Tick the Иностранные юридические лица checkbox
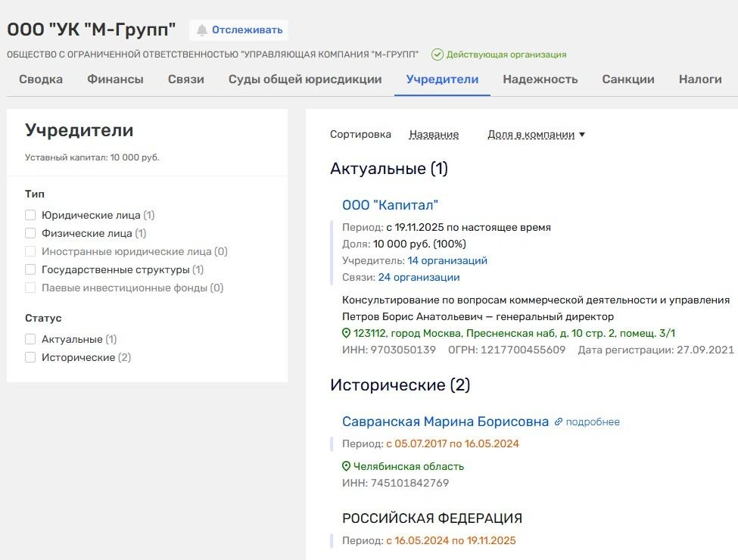The image size is (738, 560). pos(30,251)
